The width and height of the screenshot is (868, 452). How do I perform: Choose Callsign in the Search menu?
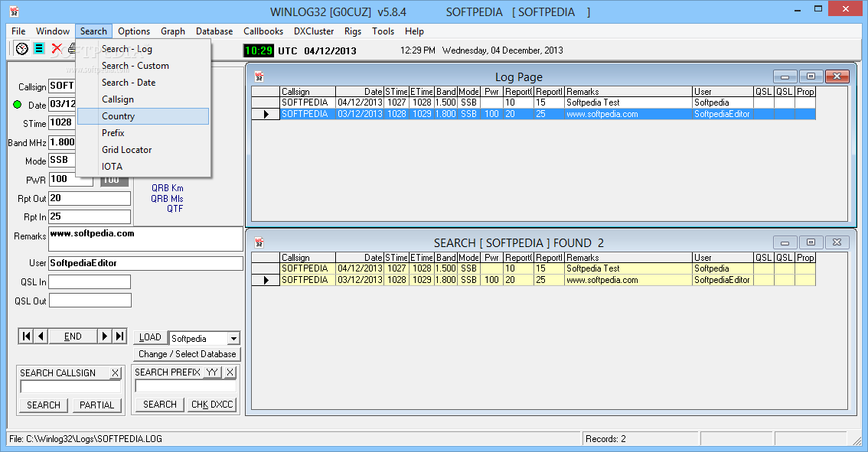pos(143,99)
